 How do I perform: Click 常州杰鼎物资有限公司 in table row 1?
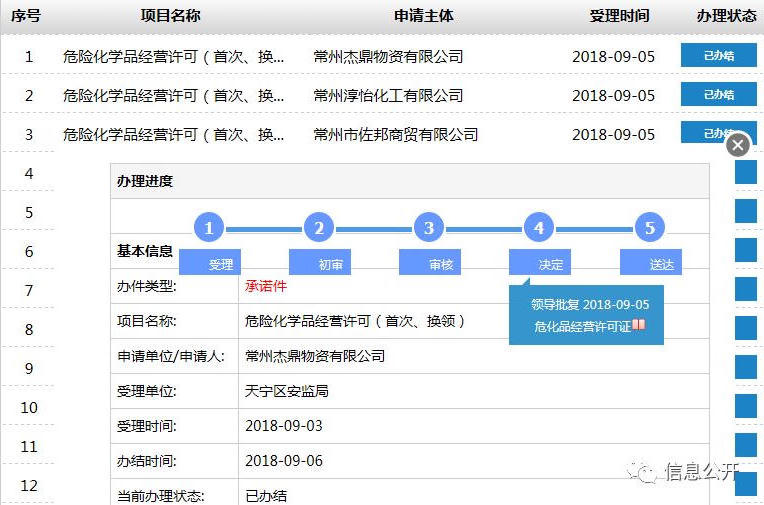click(388, 57)
